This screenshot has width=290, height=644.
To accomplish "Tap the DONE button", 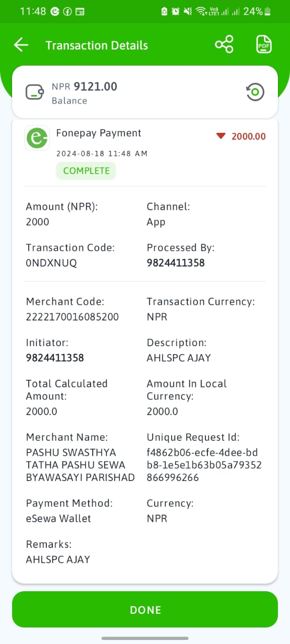I will click(145, 609).
